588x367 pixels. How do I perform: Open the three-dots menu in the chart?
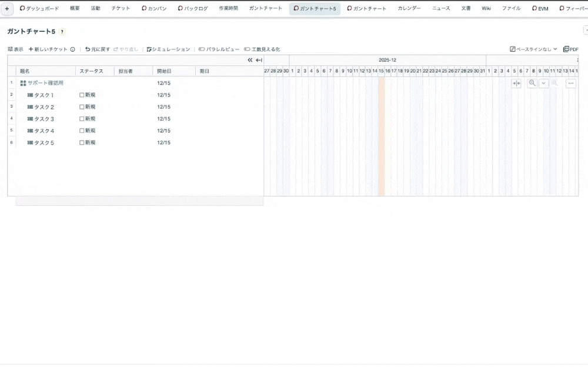[x=571, y=84]
